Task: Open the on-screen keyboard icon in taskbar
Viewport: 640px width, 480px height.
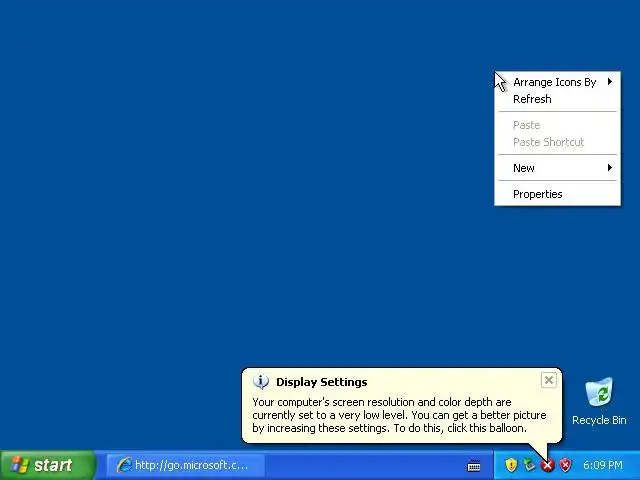Action: [473, 465]
